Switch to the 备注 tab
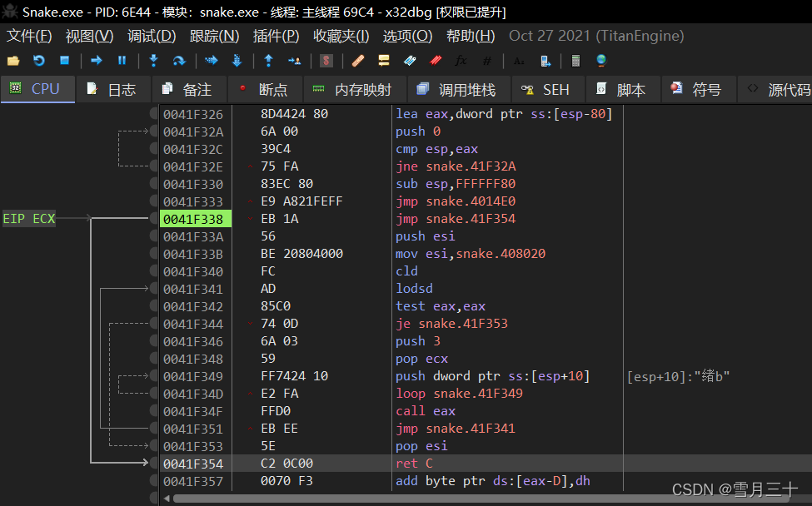This screenshot has height=506, width=812. click(188, 90)
